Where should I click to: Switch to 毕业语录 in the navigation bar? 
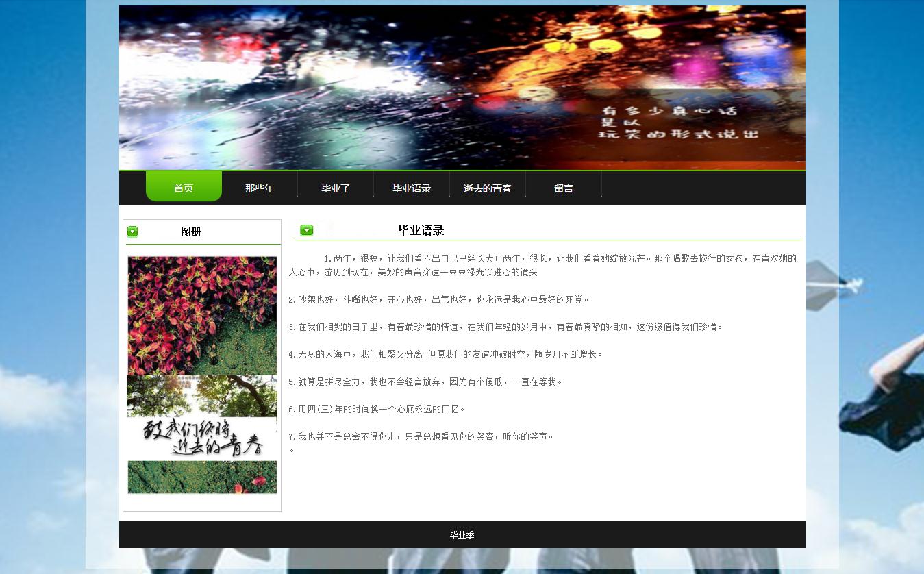point(412,188)
